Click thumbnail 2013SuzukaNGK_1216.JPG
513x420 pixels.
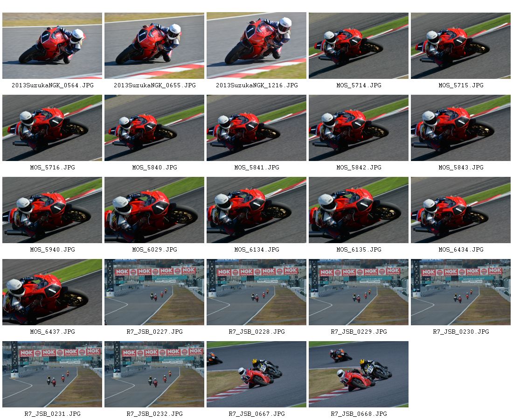[256, 46]
